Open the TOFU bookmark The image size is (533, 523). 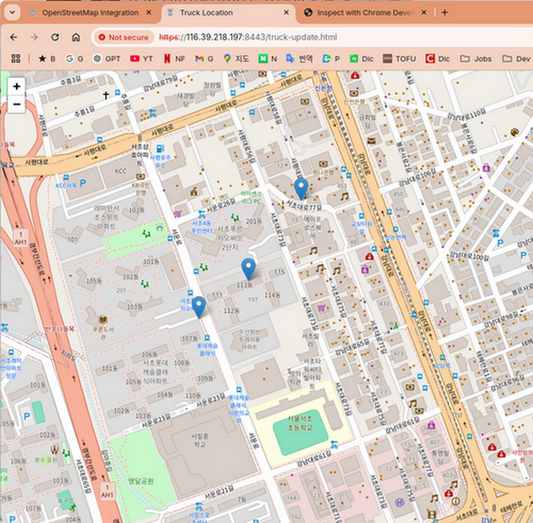[x=399, y=59]
